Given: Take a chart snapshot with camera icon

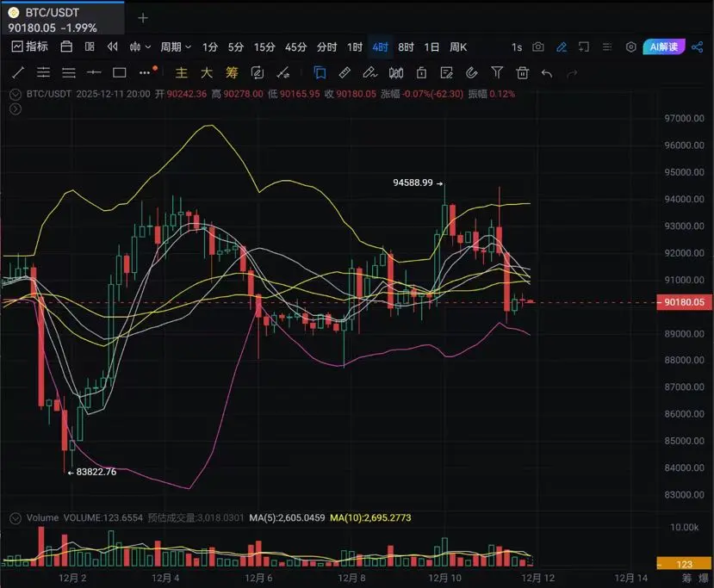Looking at the screenshot, I should (x=538, y=46).
